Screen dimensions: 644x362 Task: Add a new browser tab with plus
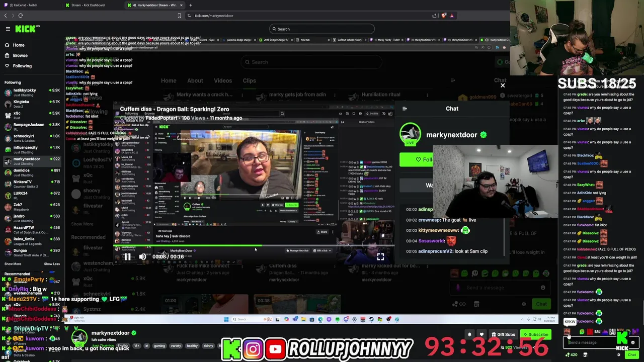(x=190, y=5)
